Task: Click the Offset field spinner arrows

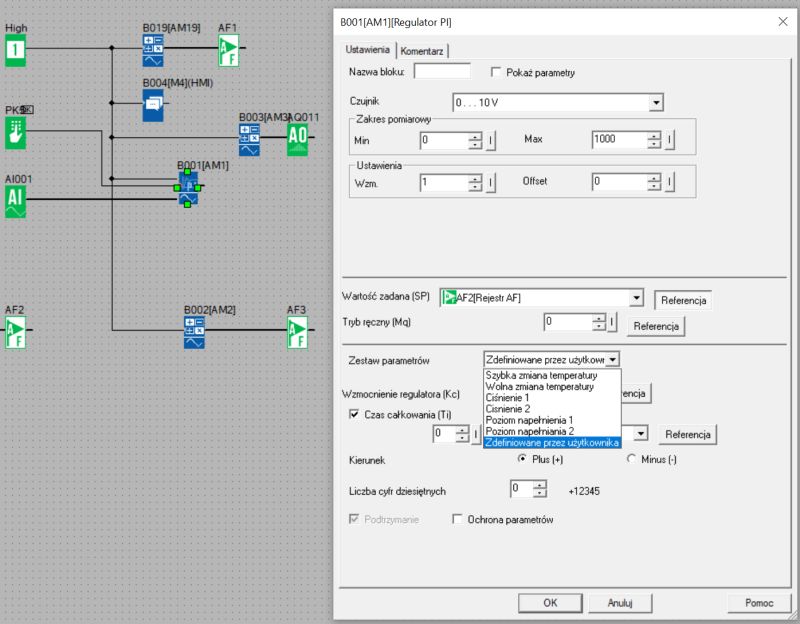Action: pos(654,182)
